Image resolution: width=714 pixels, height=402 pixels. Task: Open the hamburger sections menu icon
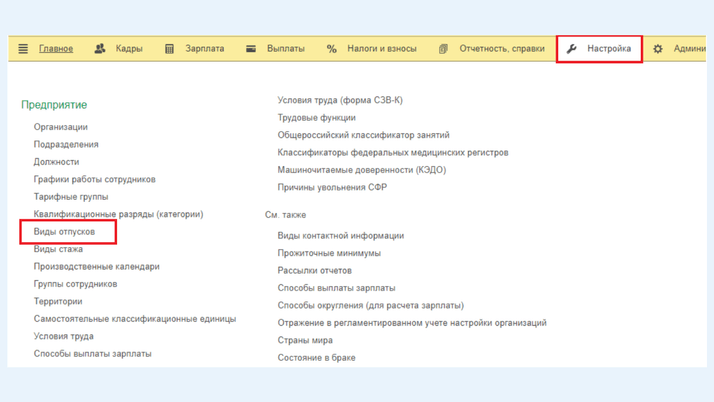pyautogui.click(x=23, y=49)
